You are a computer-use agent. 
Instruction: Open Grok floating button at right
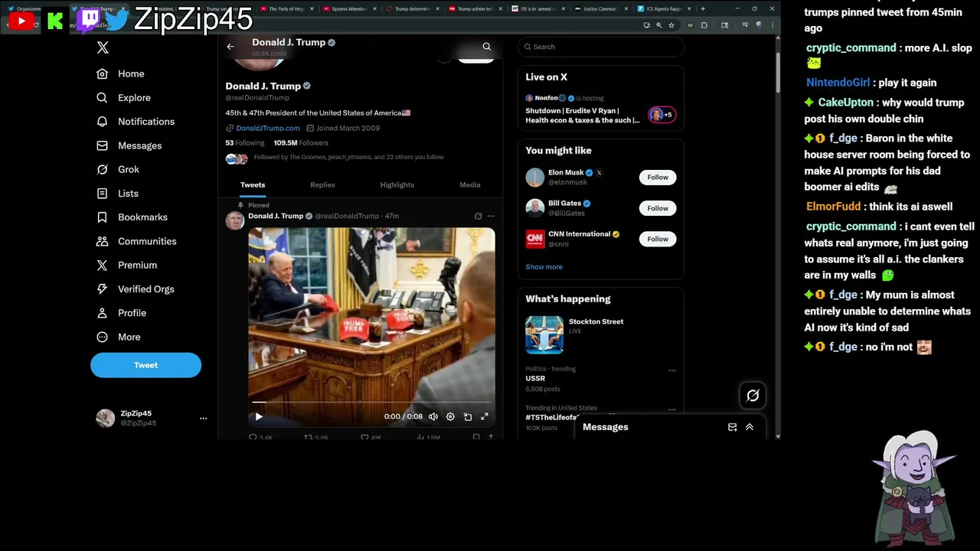pyautogui.click(x=753, y=396)
